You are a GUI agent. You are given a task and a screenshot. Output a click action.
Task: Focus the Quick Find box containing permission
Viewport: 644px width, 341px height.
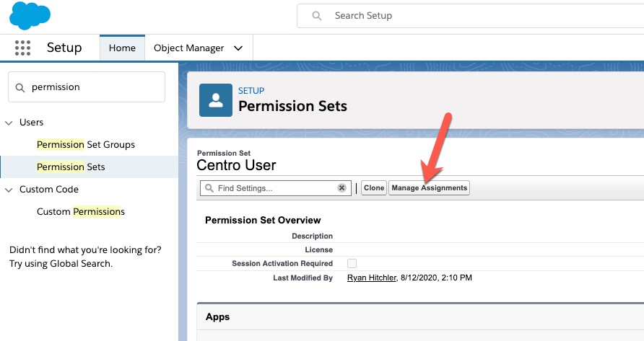tap(87, 87)
